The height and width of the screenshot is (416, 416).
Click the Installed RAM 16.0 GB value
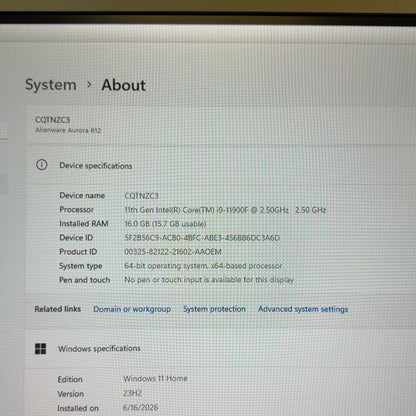pyautogui.click(x=165, y=224)
